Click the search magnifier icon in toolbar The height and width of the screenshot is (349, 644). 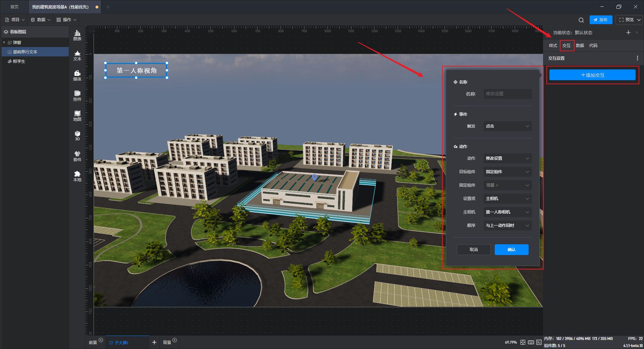(x=581, y=20)
